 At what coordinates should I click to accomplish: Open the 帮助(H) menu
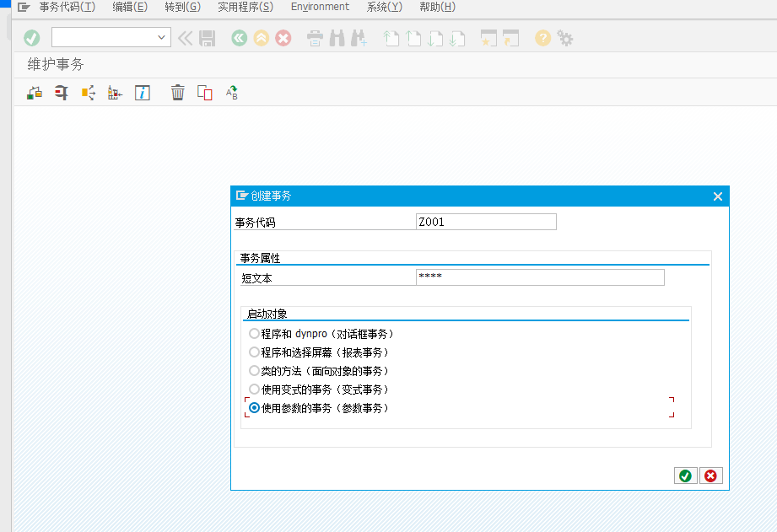point(437,7)
